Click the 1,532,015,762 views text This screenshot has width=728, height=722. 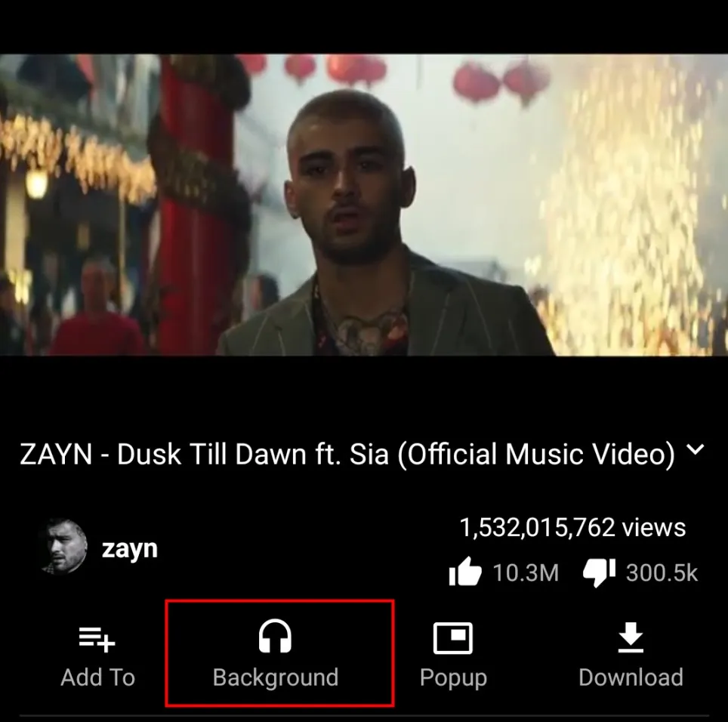pyautogui.click(x=572, y=527)
